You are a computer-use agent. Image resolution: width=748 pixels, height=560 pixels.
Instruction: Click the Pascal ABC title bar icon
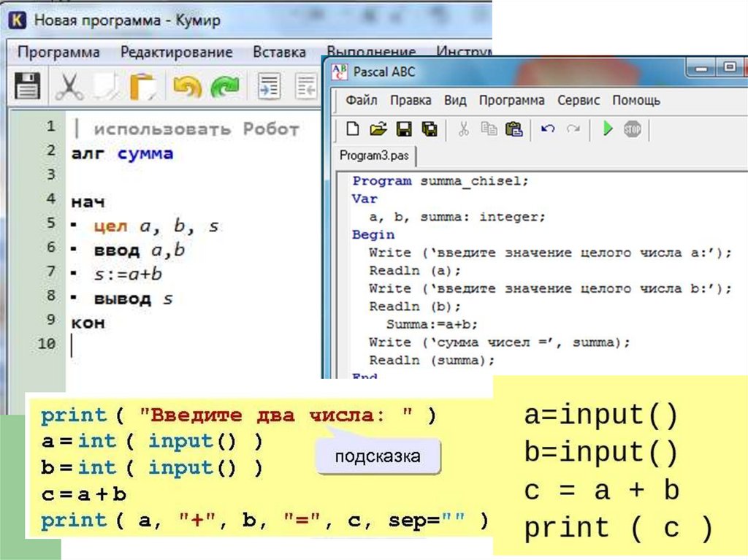click(339, 72)
